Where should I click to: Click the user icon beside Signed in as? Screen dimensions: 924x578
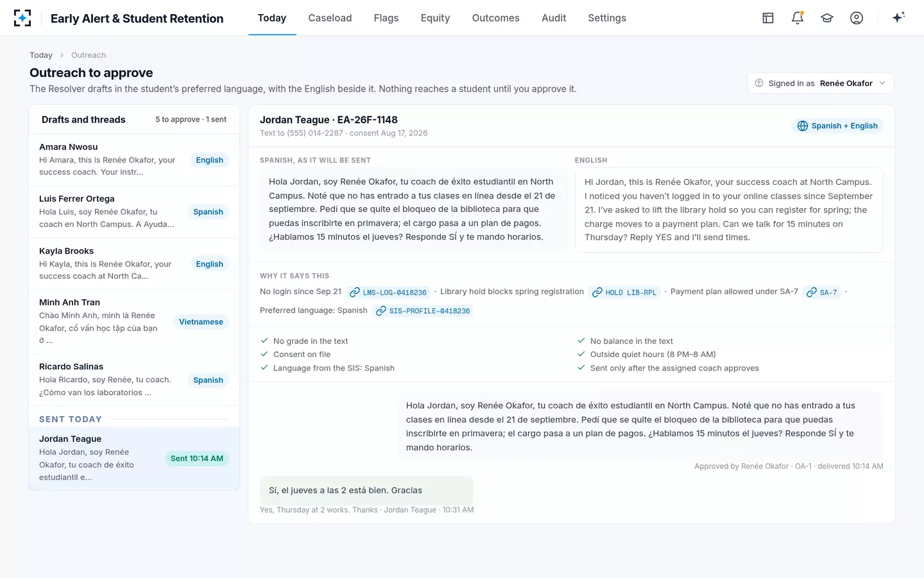pyautogui.click(x=759, y=83)
